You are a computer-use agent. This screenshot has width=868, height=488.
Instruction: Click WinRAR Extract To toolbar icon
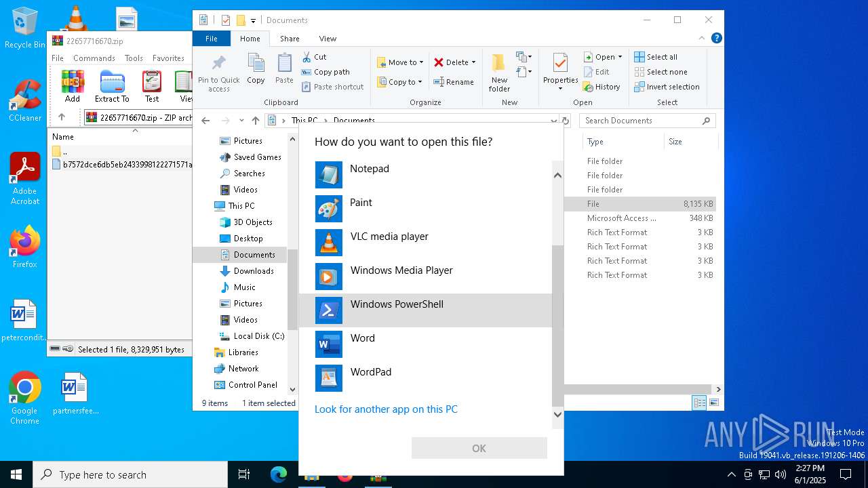[x=112, y=86]
